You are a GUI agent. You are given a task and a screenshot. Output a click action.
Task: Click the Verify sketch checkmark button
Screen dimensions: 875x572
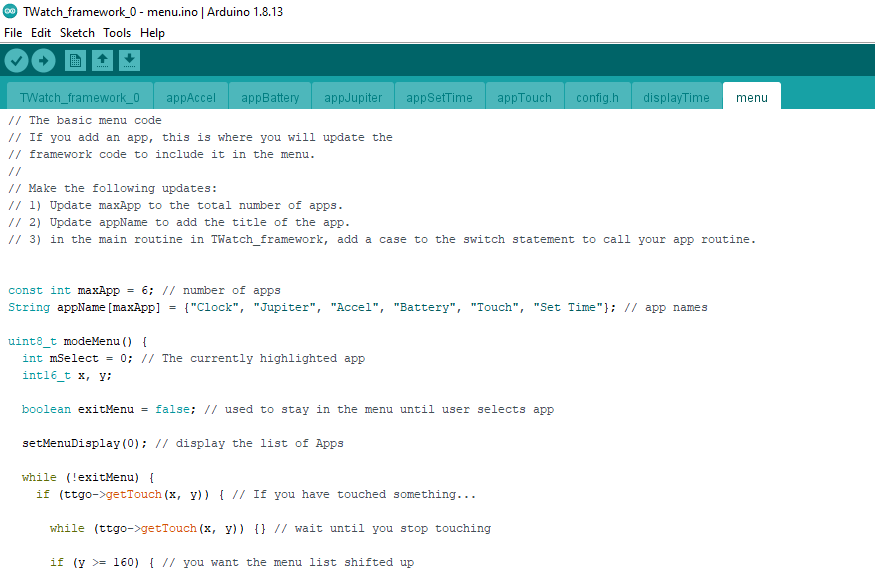point(16,61)
